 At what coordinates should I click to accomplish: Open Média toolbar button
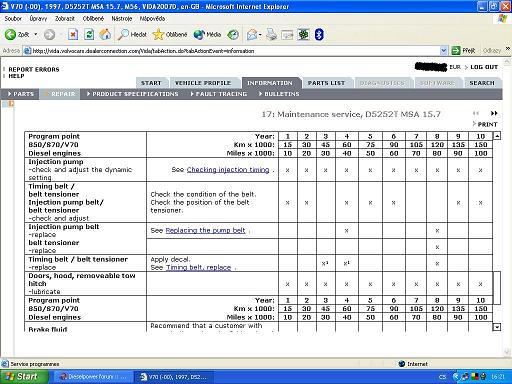tap(207, 34)
